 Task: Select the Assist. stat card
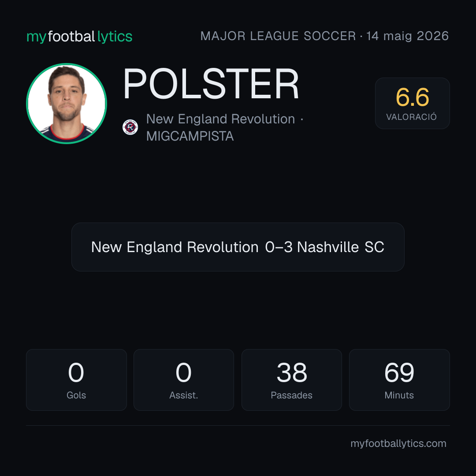point(184,380)
